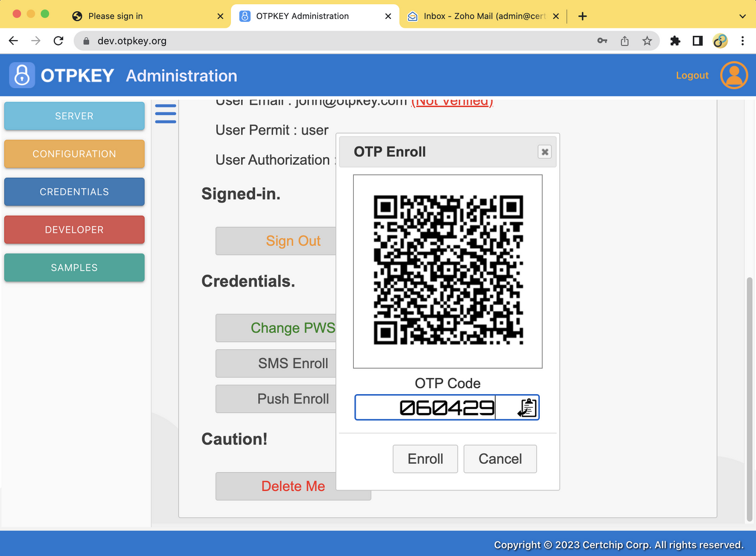Image resolution: width=756 pixels, height=556 pixels.
Task: Click the Not Verified email link
Action: (x=452, y=101)
